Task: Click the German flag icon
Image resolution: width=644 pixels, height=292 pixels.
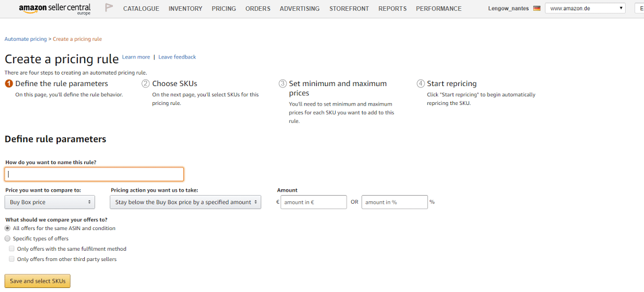Action: click(x=537, y=8)
